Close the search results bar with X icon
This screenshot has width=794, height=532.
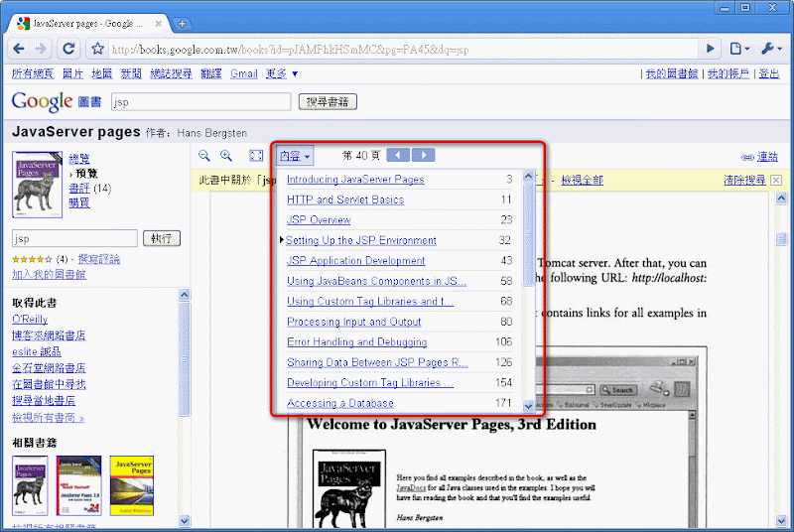point(776,180)
